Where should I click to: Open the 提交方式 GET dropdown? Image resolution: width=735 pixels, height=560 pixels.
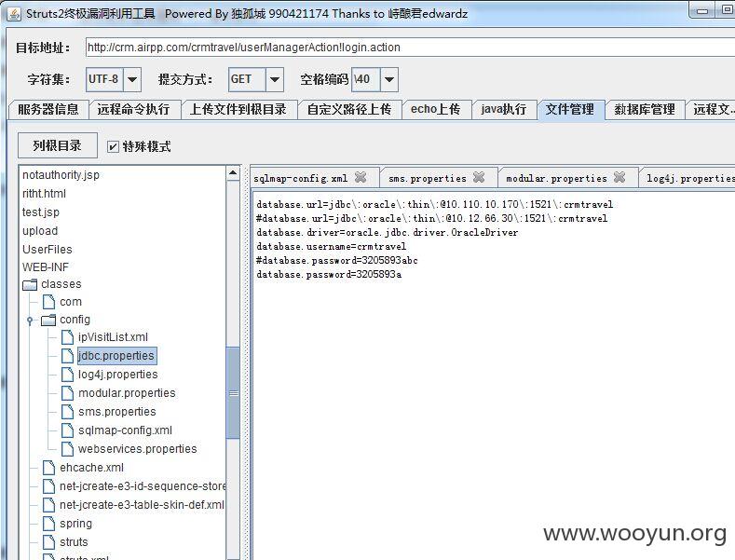point(275,79)
